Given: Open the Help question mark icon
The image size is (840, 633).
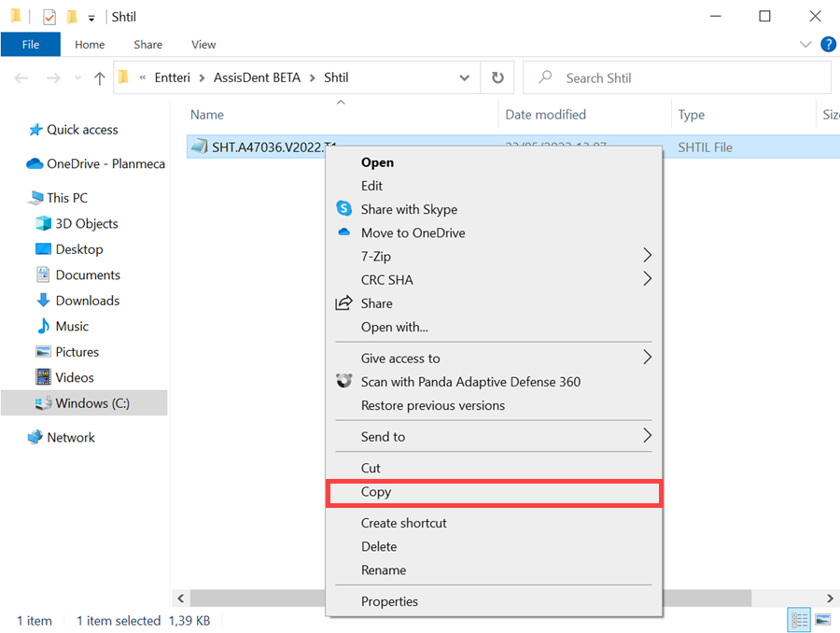Looking at the screenshot, I should [x=828, y=44].
